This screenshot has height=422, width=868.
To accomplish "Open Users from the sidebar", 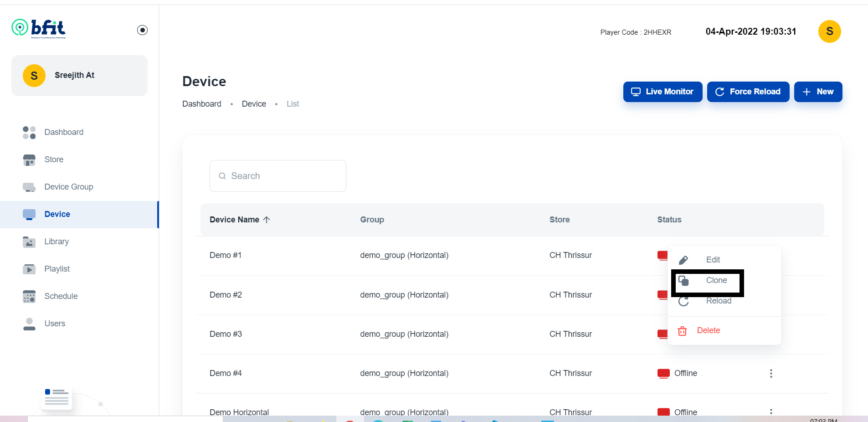I will (79, 324).
